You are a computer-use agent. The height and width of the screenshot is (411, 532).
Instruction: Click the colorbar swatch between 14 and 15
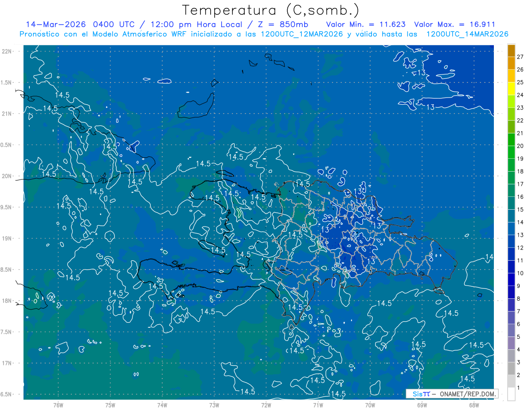(511, 215)
